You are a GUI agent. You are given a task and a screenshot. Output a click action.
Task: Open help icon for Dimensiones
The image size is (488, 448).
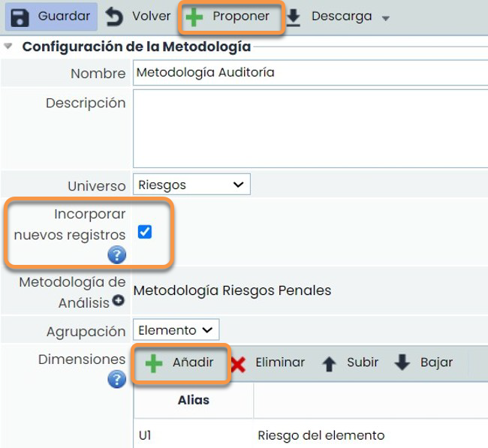pos(116,379)
